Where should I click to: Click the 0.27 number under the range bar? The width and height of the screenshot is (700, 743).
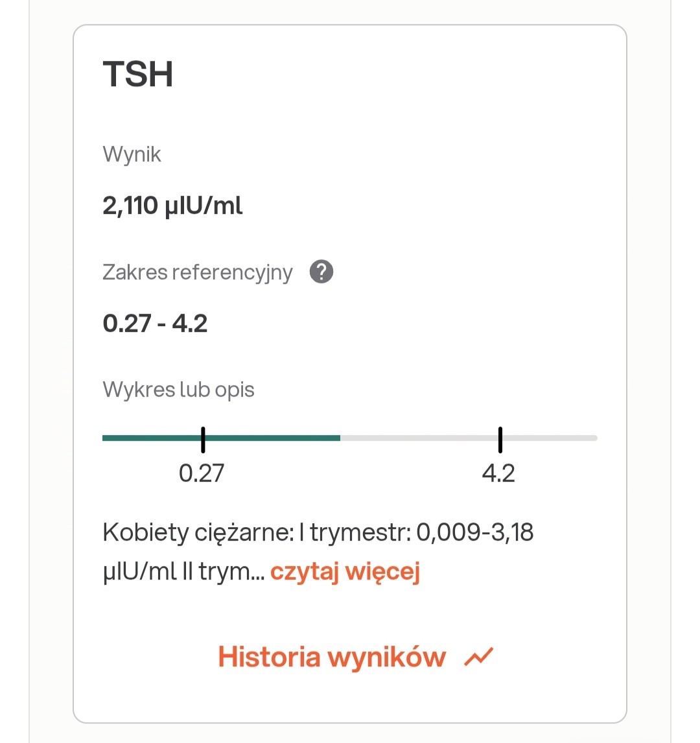pos(202,473)
